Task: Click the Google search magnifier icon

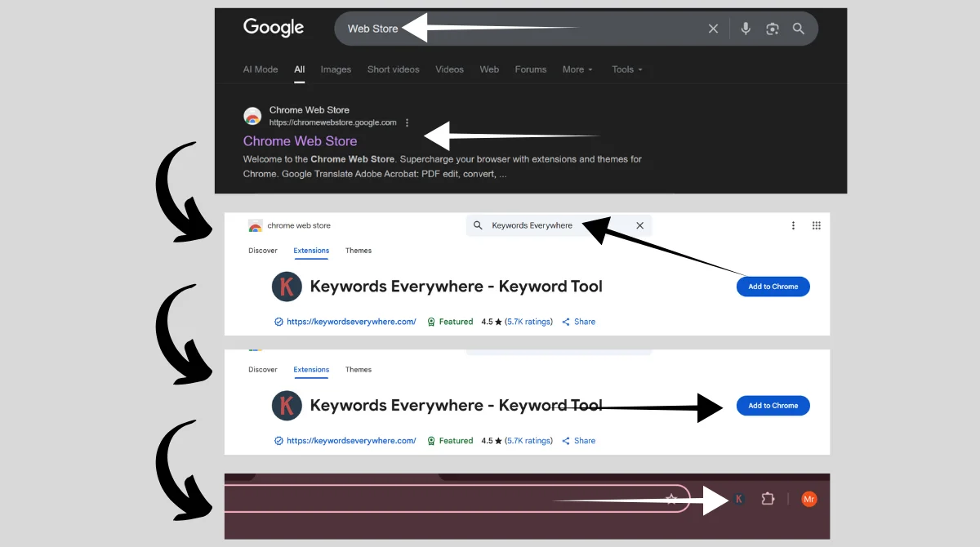Action: (x=799, y=29)
